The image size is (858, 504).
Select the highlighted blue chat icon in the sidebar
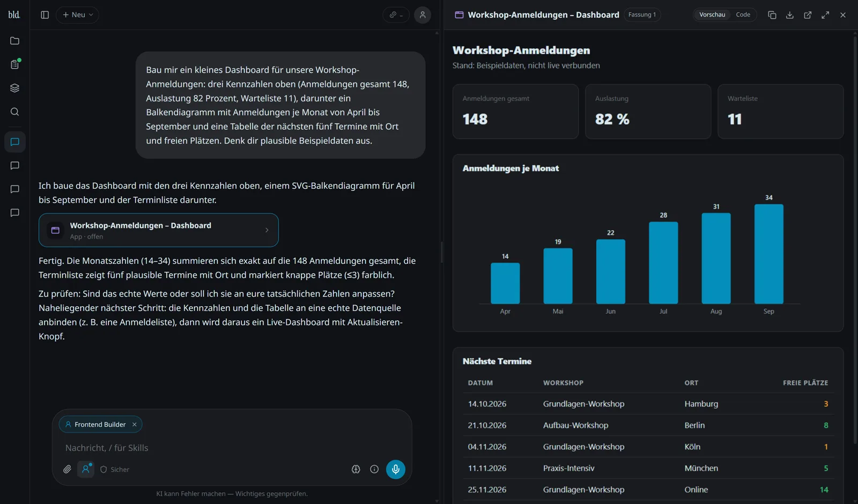pos(14,142)
